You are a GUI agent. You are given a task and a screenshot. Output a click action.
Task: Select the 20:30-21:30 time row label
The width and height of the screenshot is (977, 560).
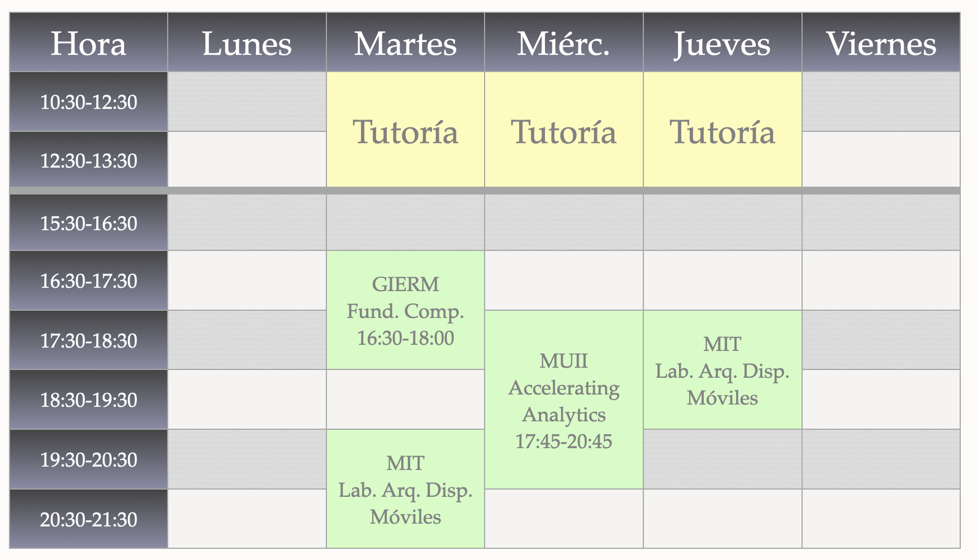pyautogui.click(x=88, y=519)
